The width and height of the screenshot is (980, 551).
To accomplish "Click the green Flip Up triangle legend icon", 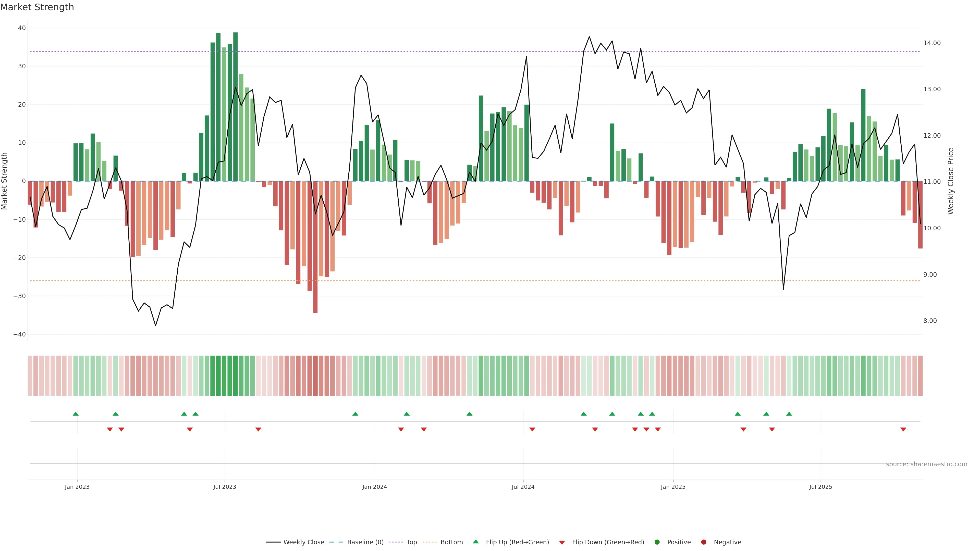I will [x=475, y=542].
